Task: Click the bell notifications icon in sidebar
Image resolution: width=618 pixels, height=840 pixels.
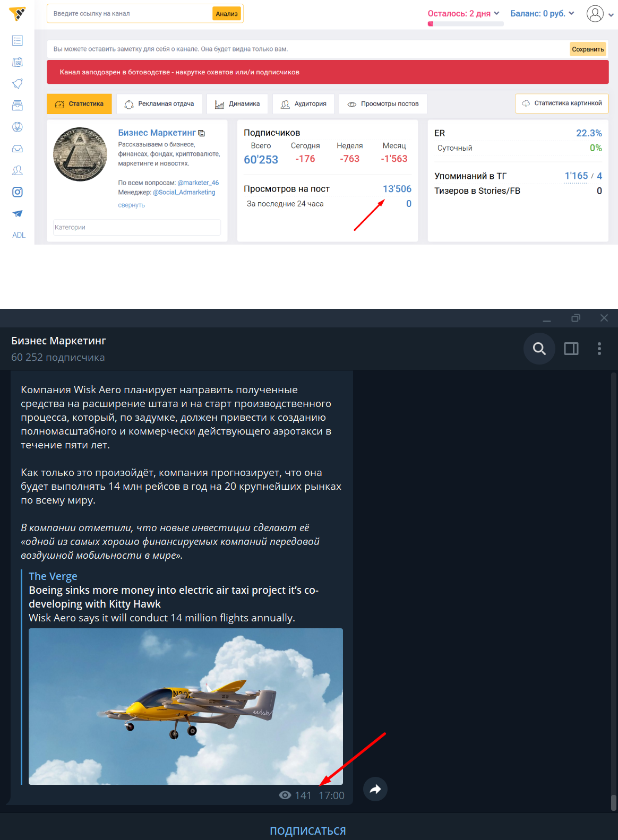Action: (x=18, y=84)
